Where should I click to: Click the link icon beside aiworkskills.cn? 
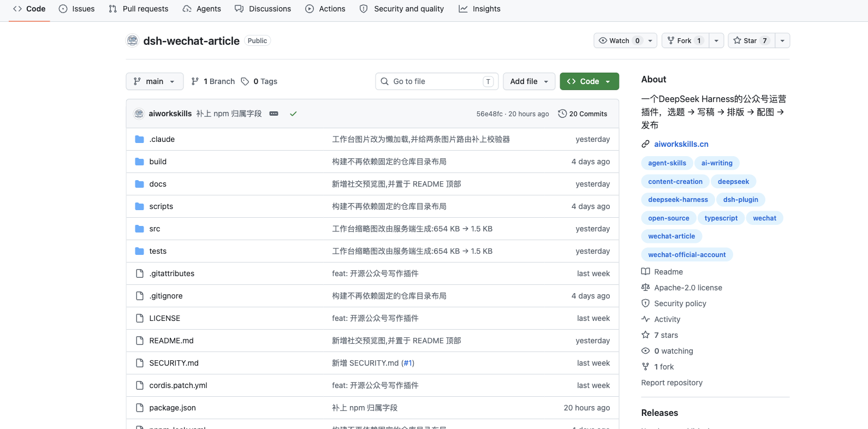(645, 144)
